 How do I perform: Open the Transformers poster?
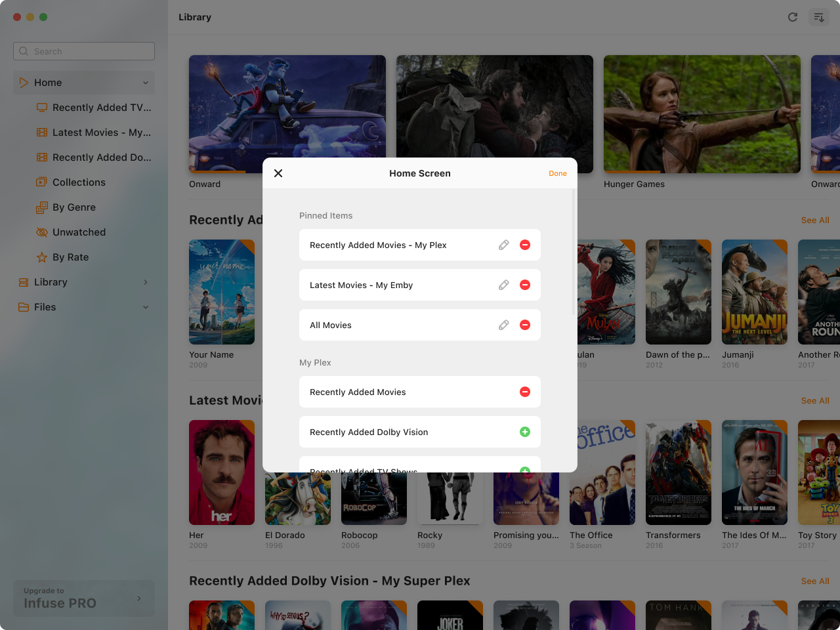click(x=679, y=472)
